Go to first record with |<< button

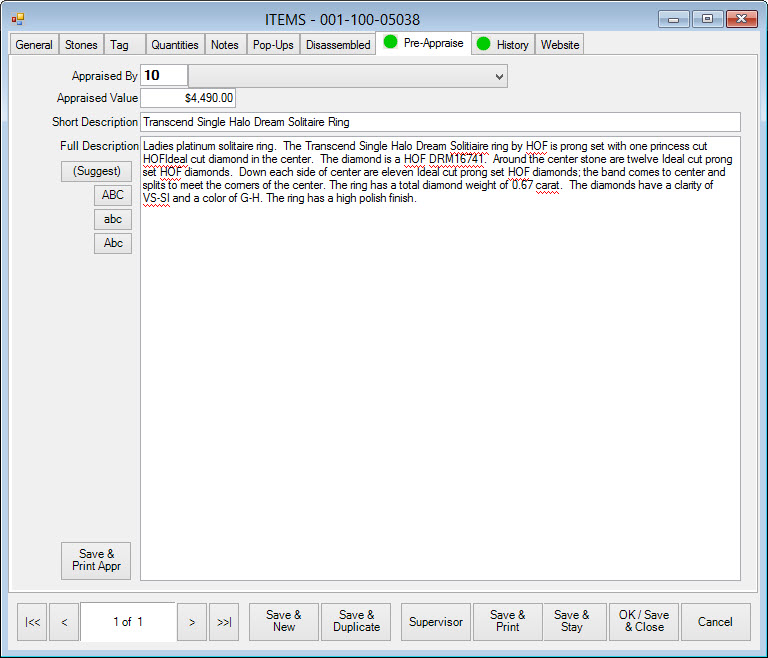click(32, 622)
